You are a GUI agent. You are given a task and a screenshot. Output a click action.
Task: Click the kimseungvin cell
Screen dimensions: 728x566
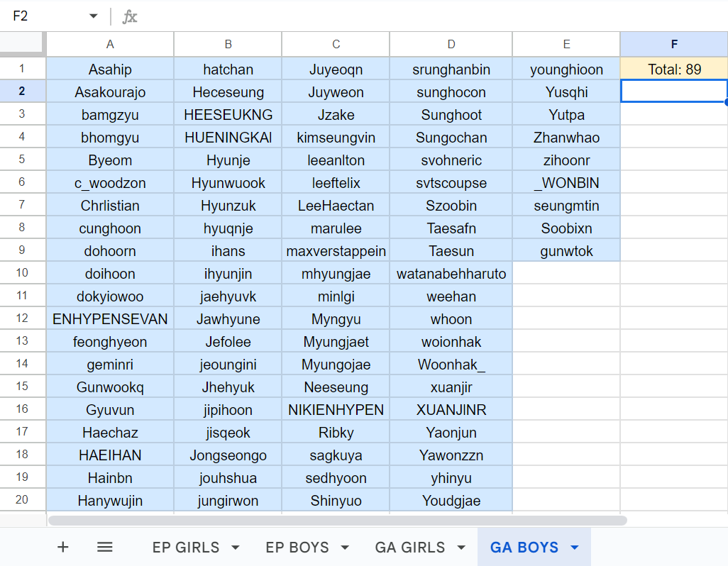pos(336,138)
